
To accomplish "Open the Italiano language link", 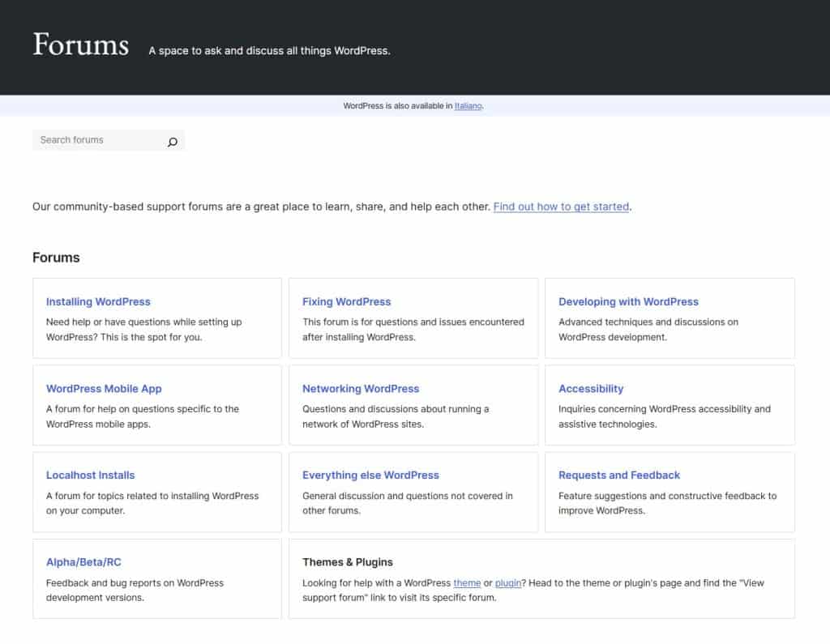I will coord(468,106).
